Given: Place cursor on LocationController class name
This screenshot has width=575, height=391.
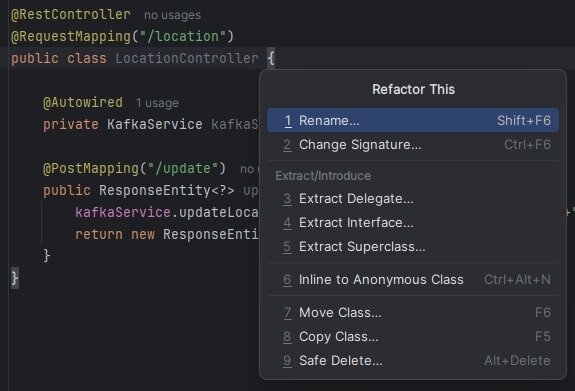Looking at the screenshot, I should 187,58.
